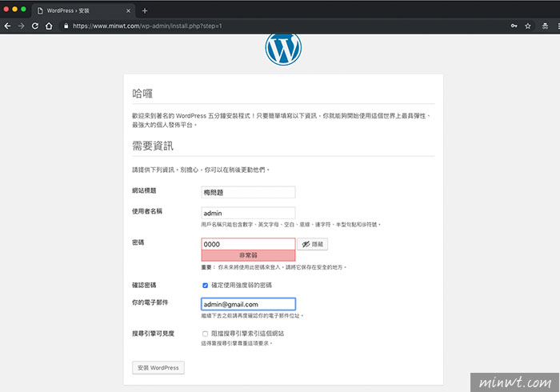
Task: Open a new browser tab
Action: click(145, 10)
